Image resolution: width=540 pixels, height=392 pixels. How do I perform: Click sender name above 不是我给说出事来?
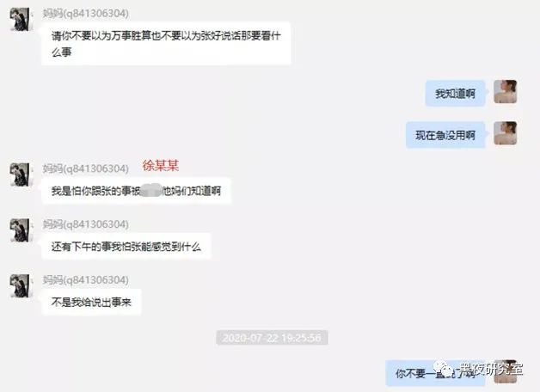[86, 279]
